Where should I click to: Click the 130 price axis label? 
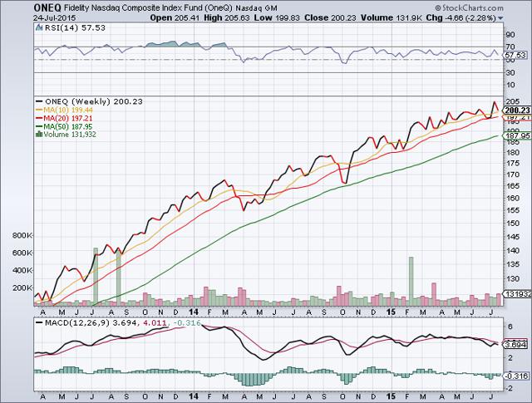512,278
